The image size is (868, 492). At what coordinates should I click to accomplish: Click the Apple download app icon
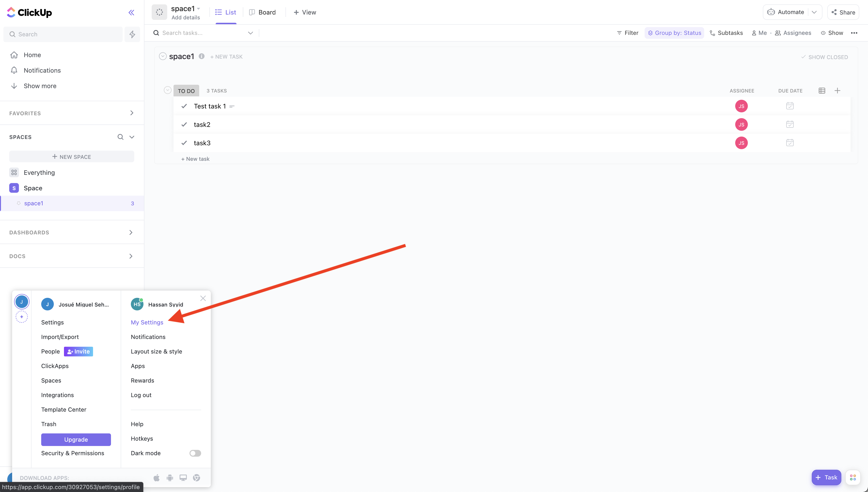156,477
